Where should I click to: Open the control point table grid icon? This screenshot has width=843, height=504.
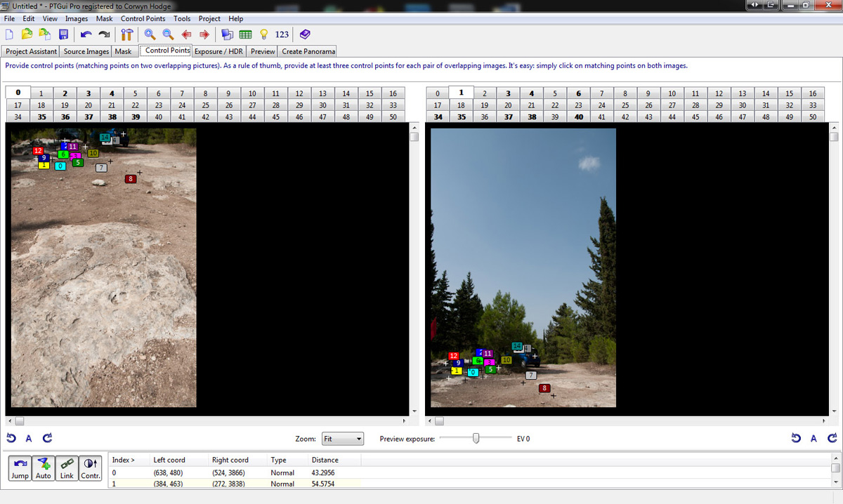pyautogui.click(x=245, y=34)
